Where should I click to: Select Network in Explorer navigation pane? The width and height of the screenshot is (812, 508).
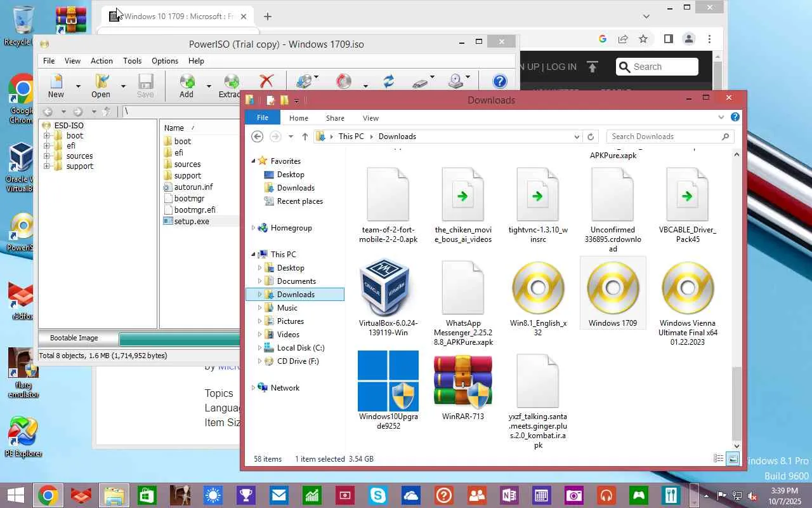(x=285, y=388)
